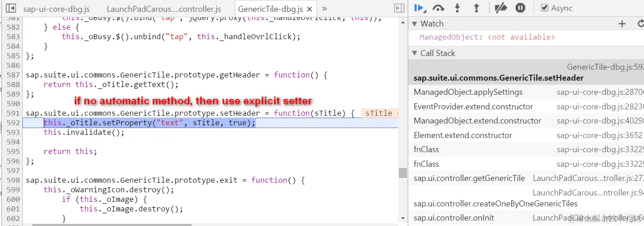Open more tabs overflow chevron
Viewport: 644px width, 226px height.
point(324,8)
